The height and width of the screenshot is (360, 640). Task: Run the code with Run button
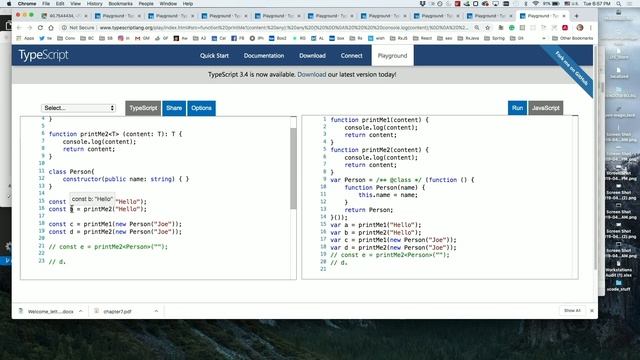[x=517, y=108]
